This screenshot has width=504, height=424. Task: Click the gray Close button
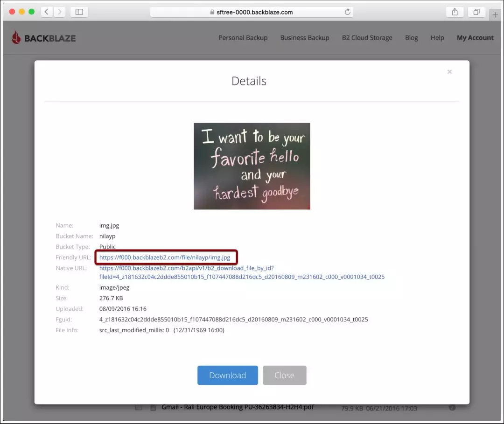tap(285, 375)
